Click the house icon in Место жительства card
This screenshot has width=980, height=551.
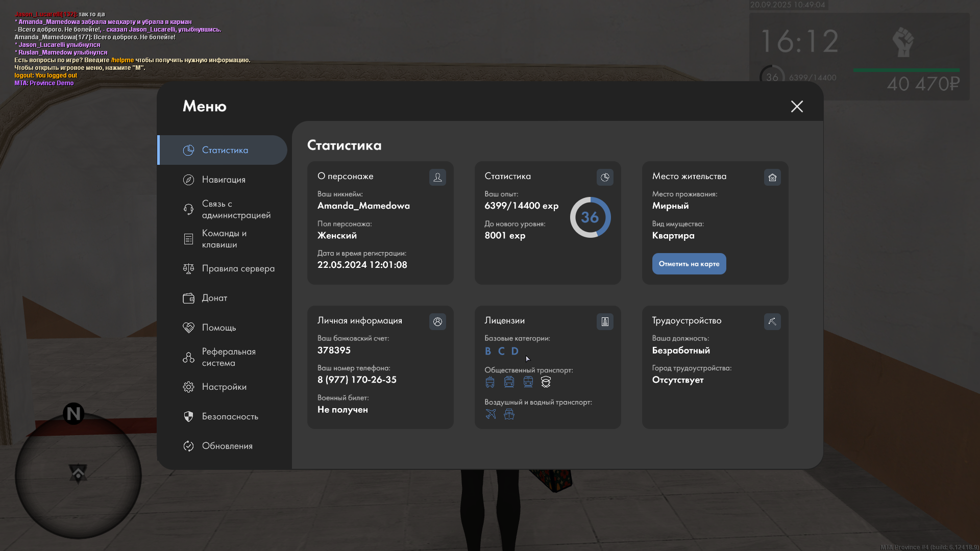tap(772, 177)
